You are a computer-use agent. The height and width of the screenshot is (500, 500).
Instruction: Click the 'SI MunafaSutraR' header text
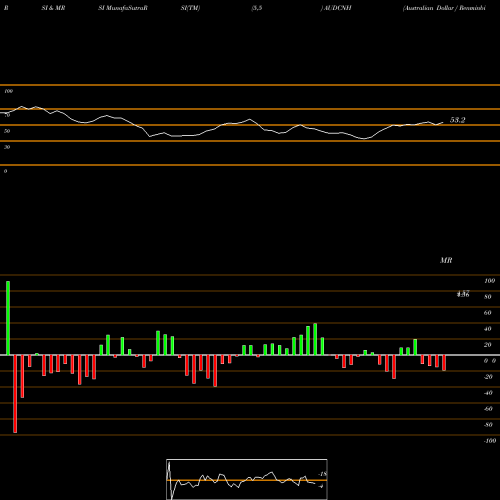click(123, 8)
